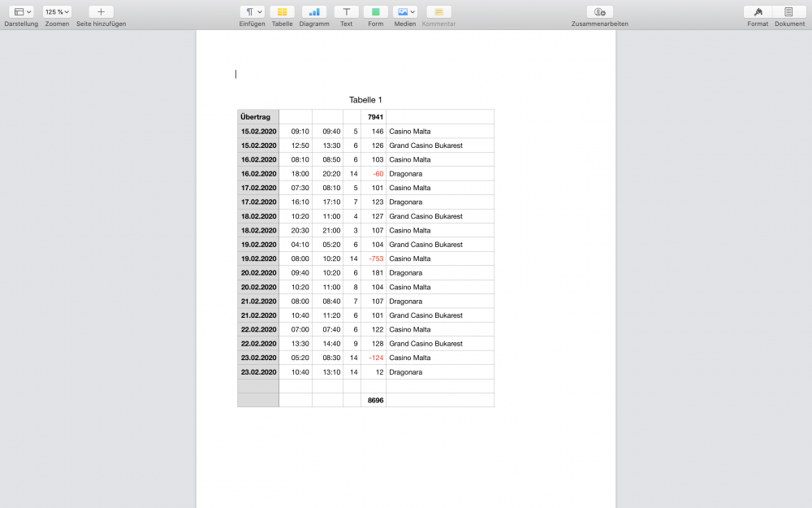Viewport: 812px width, 508px height.
Task: Select the 20:30 start time cell
Action: pos(296,230)
